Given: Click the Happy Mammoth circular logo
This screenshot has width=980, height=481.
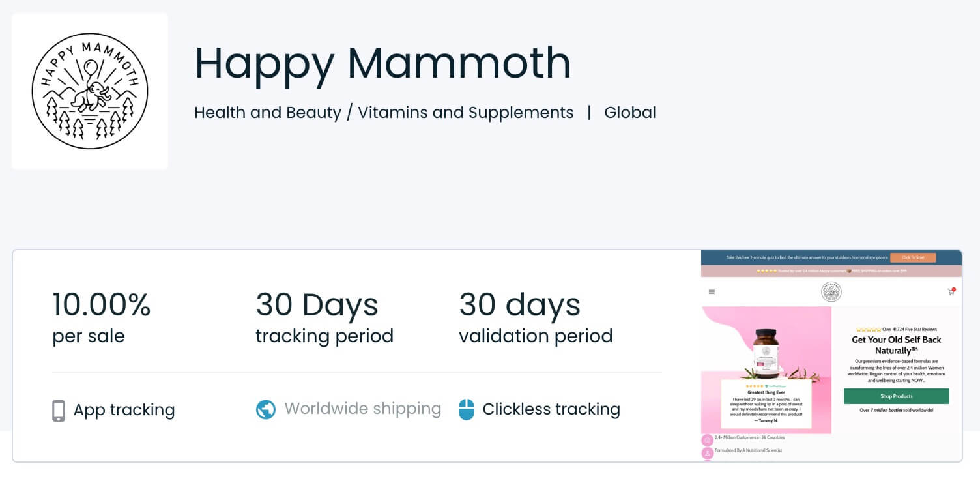Looking at the screenshot, I should tap(90, 91).
